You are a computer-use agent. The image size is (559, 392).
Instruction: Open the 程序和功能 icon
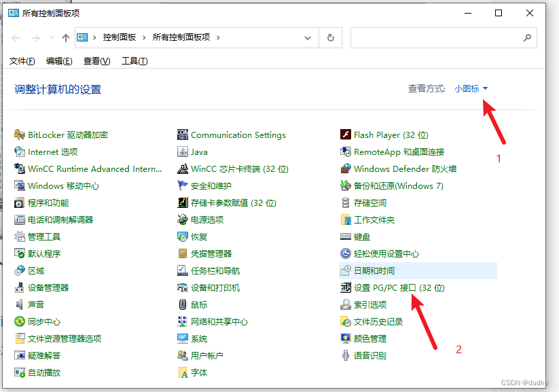coord(19,203)
